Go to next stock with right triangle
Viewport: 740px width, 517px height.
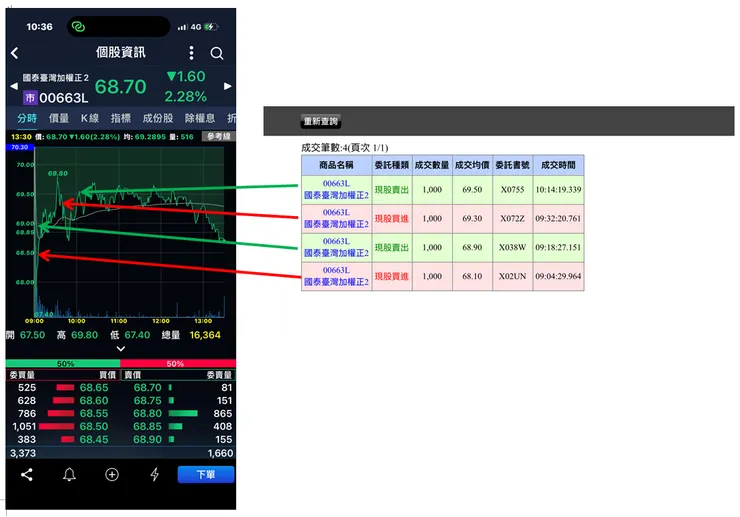click(x=227, y=86)
